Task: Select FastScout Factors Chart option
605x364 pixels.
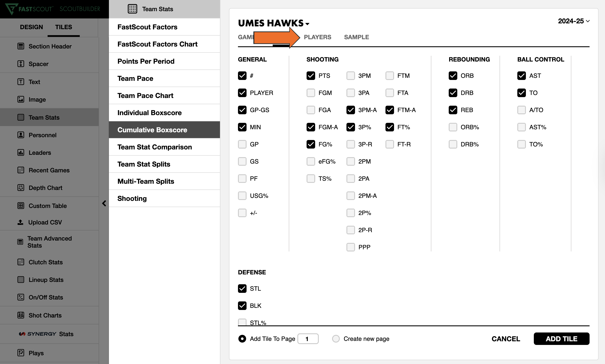Action: (x=164, y=44)
